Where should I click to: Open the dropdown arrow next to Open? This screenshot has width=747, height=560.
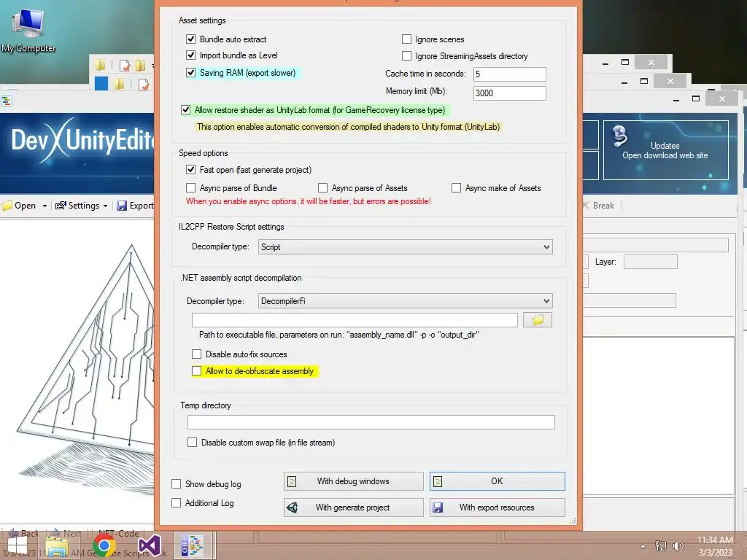pyautogui.click(x=44, y=206)
